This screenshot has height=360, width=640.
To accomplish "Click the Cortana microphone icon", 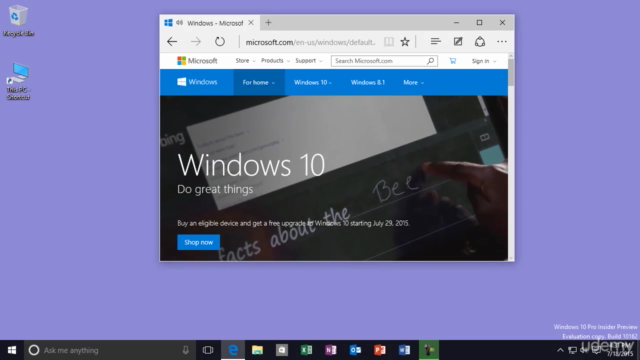I will point(186,350).
